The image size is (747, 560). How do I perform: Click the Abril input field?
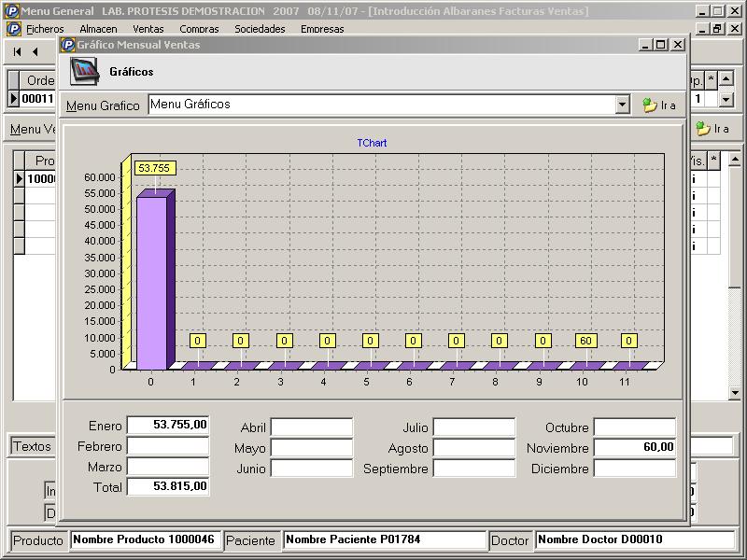(x=312, y=427)
